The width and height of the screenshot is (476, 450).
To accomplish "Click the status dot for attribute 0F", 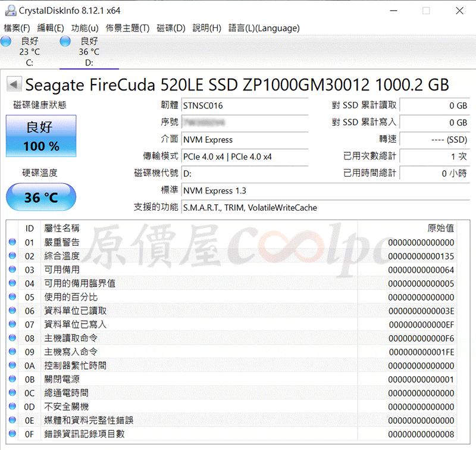I will [12, 433].
